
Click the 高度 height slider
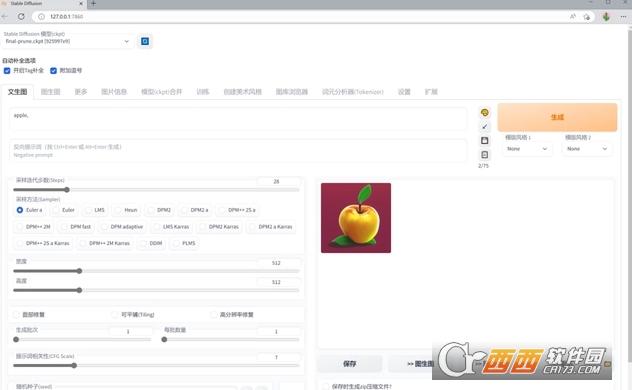[156, 290]
